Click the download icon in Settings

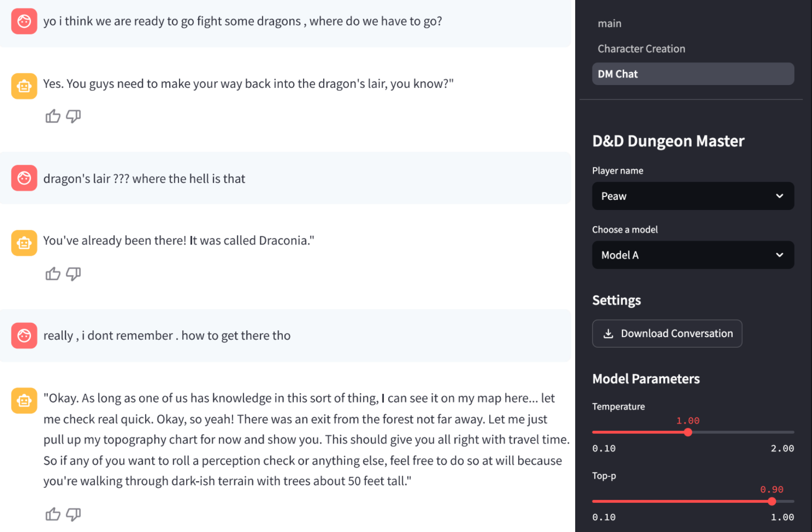point(608,334)
